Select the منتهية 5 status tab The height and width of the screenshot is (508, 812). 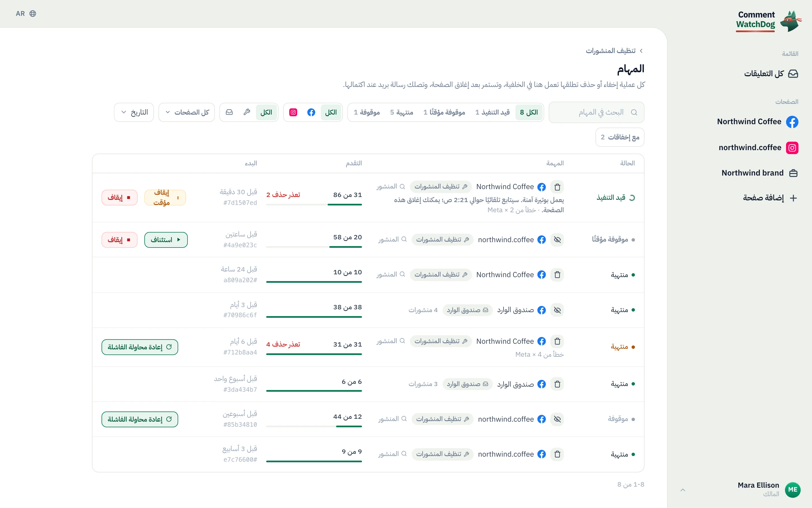[x=401, y=112]
